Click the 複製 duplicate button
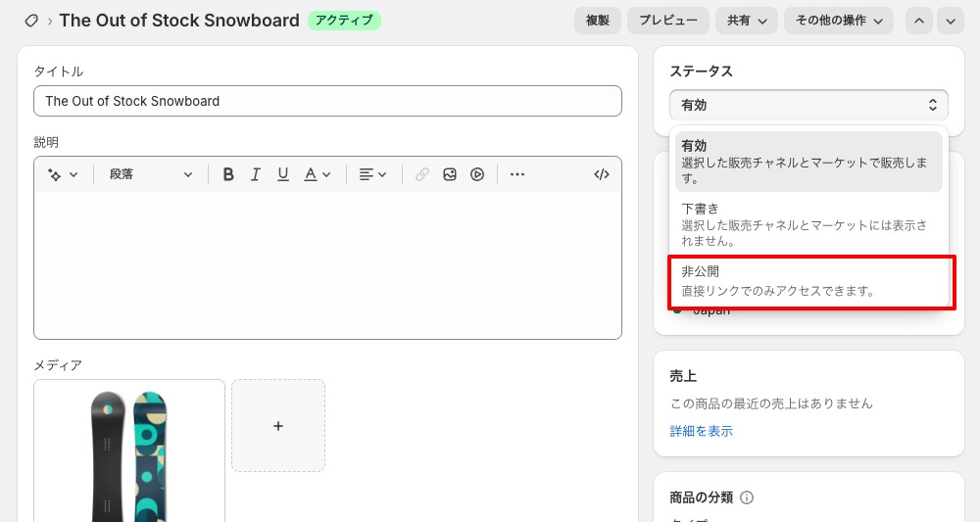The image size is (980, 522). click(x=597, y=21)
